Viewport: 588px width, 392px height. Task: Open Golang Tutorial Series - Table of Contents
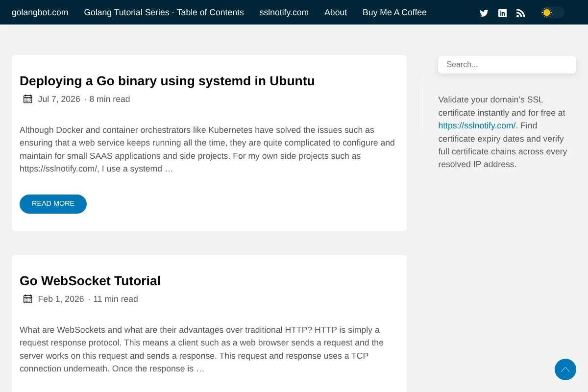point(164,12)
